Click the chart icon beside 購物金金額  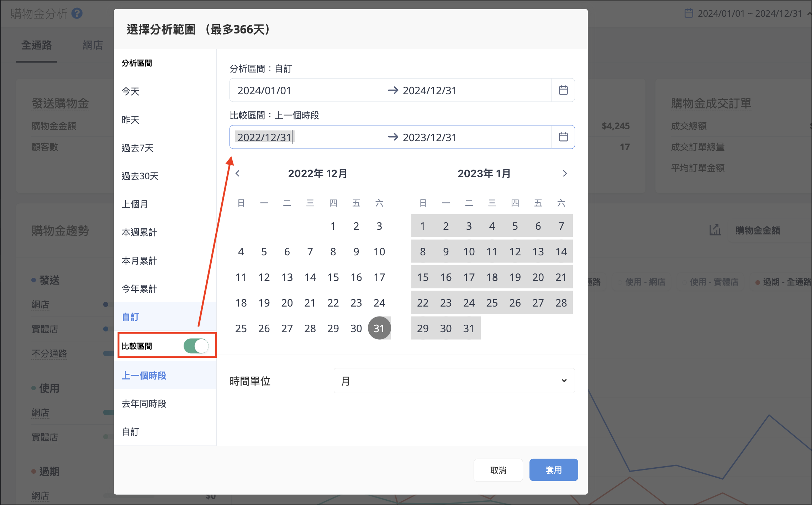tap(715, 230)
